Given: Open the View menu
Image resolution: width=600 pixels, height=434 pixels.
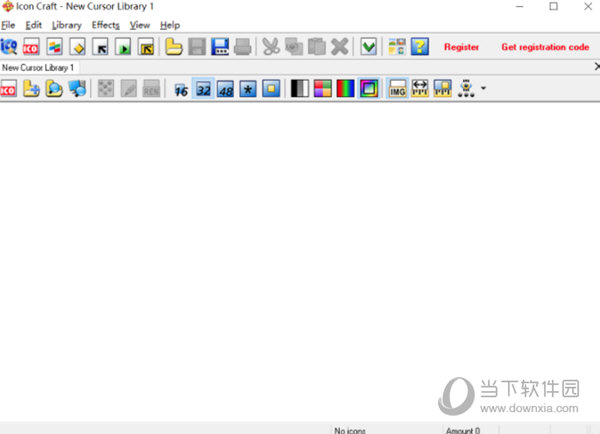Looking at the screenshot, I should [x=140, y=25].
